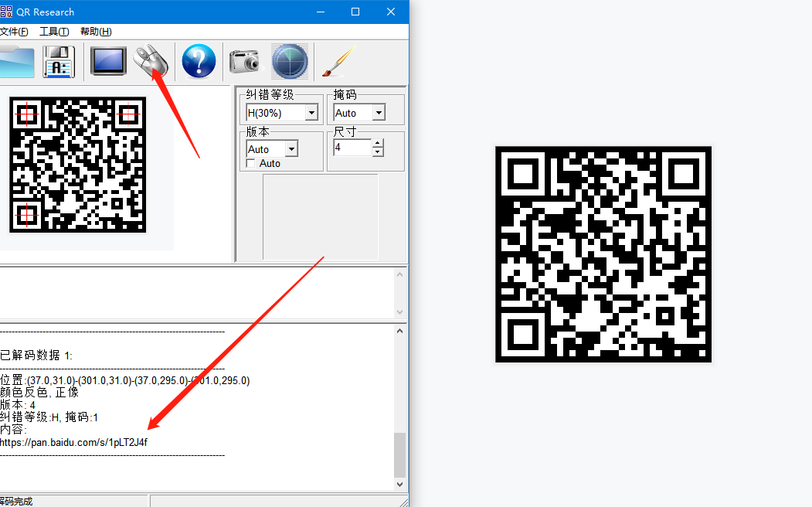Click the status bar text 解码完成
Screen dimensions: 812x507
16,502
